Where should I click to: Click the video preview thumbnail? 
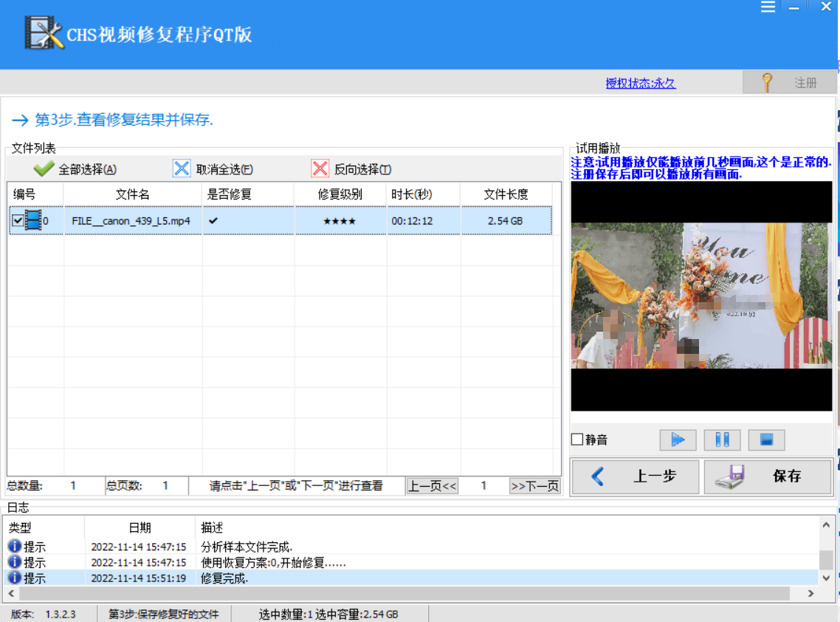(701, 295)
